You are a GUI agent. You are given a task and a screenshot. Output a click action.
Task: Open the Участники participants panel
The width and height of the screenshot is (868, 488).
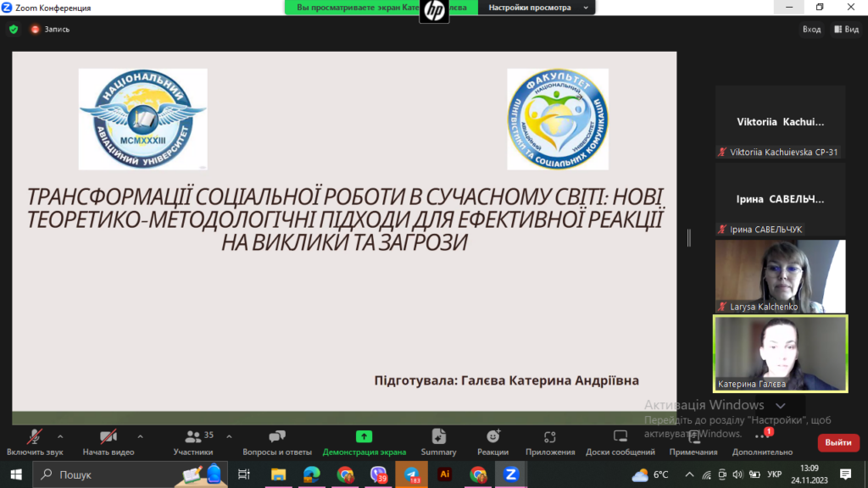tap(193, 440)
